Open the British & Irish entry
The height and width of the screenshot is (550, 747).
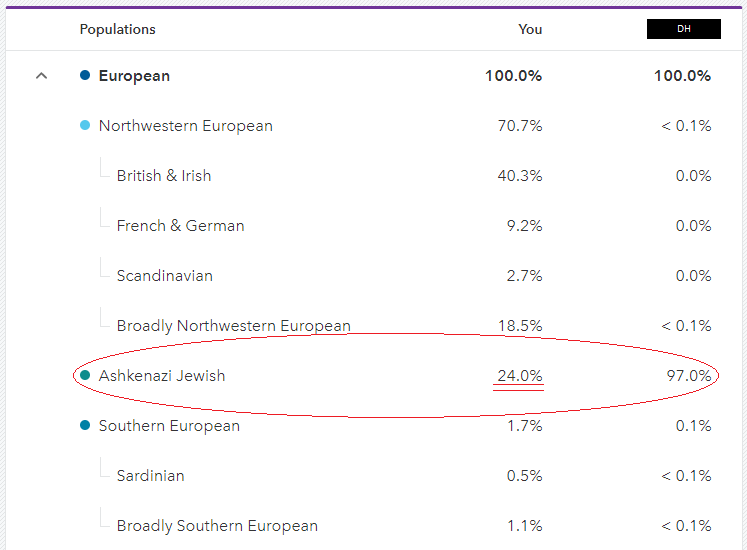pos(164,176)
